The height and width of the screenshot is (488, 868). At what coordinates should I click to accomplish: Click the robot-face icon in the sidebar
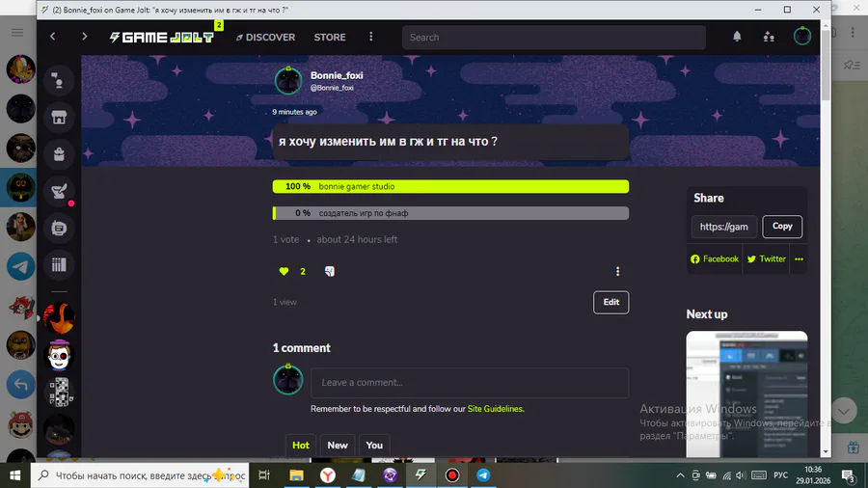click(59, 228)
